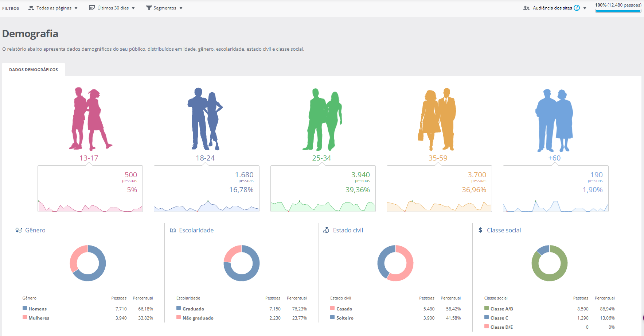The height and width of the screenshot is (336, 644).
Task: Click the Graduado row label
Action: [x=193, y=309]
